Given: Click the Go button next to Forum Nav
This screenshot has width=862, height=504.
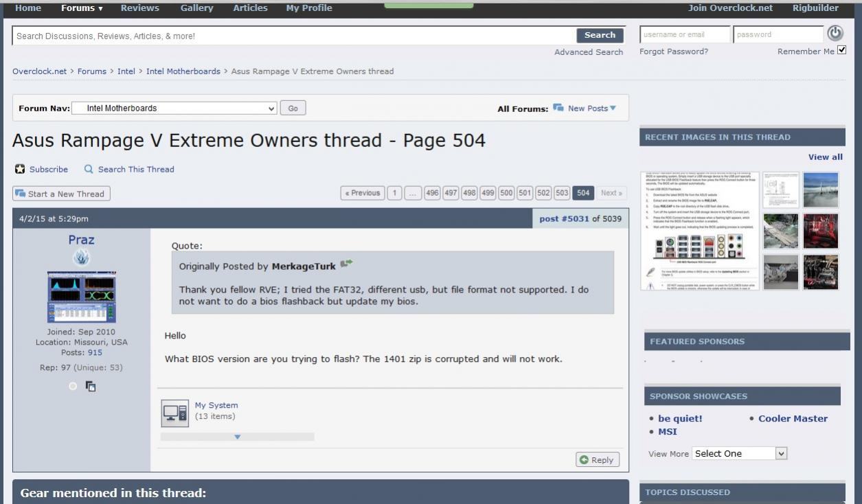Looking at the screenshot, I should (x=293, y=108).
